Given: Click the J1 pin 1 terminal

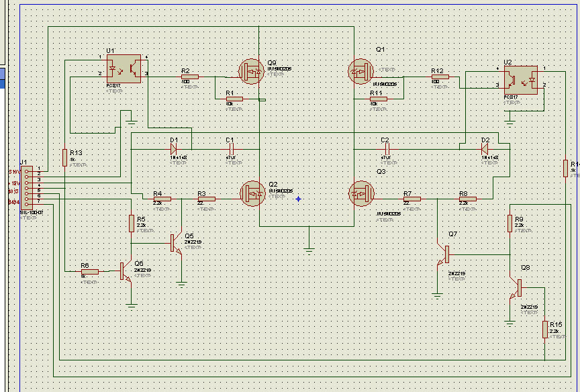Looking at the screenshot, I should (x=27, y=171).
